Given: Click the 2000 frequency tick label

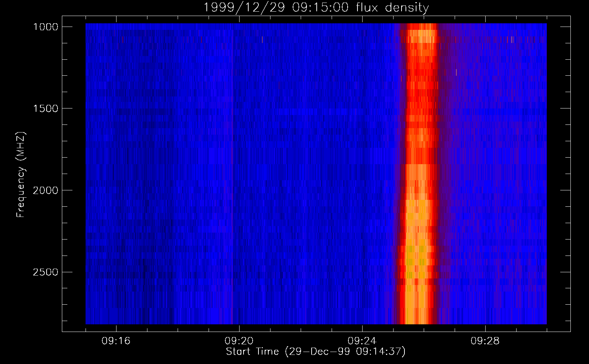Looking at the screenshot, I should coord(46,190).
